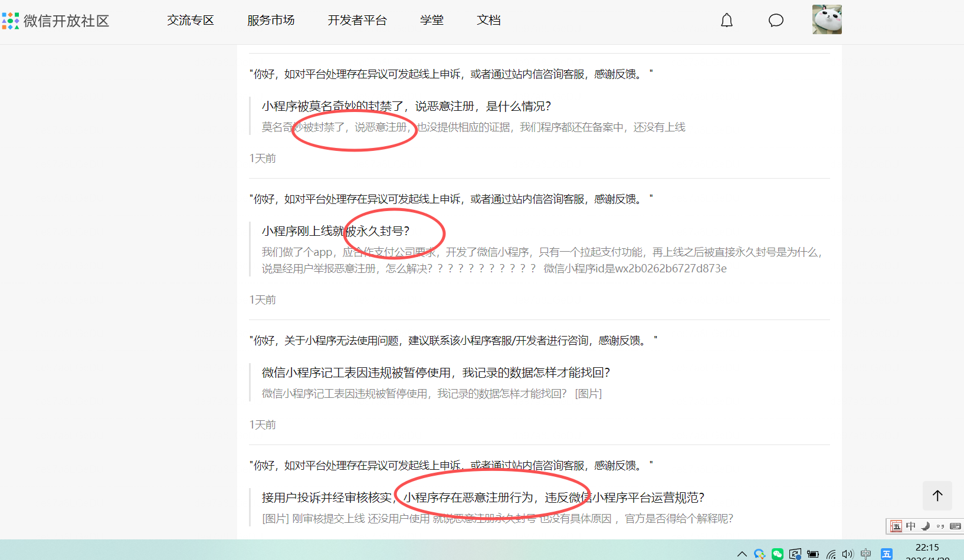Go back to top with the arrow button

937,496
